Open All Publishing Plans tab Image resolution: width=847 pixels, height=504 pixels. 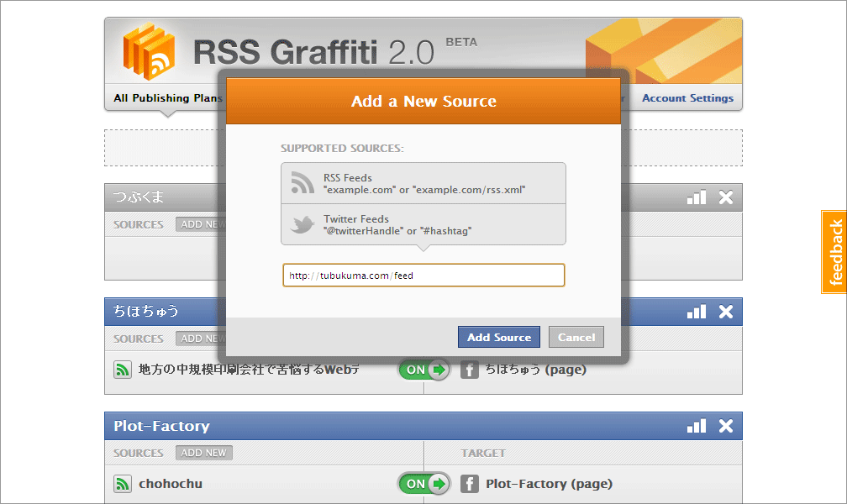point(168,98)
